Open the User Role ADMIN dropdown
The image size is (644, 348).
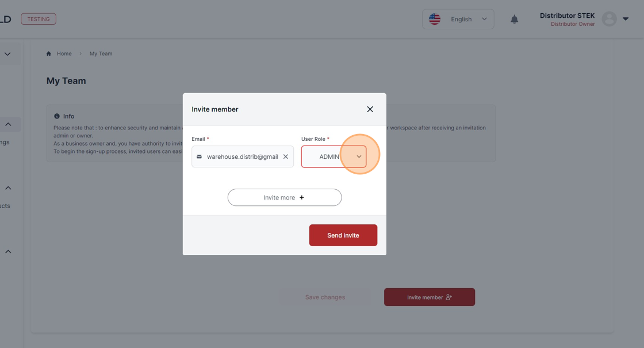coord(333,156)
